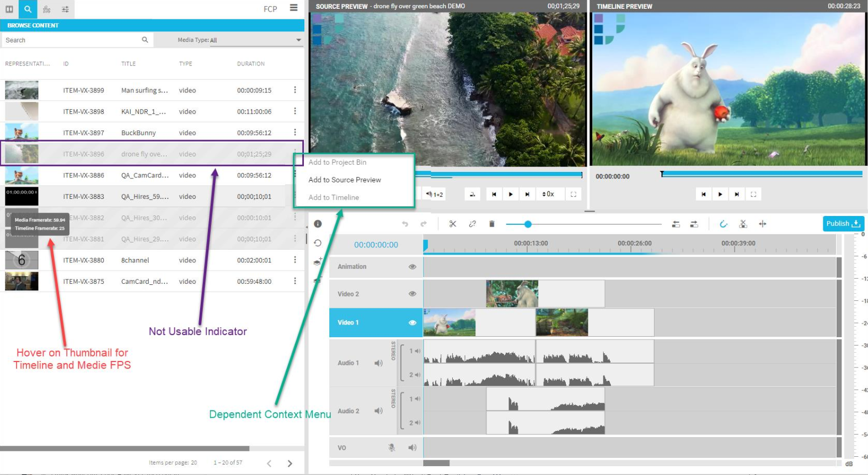
Task: Open options menu for QA_CamCard row
Action: pos(295,175)
